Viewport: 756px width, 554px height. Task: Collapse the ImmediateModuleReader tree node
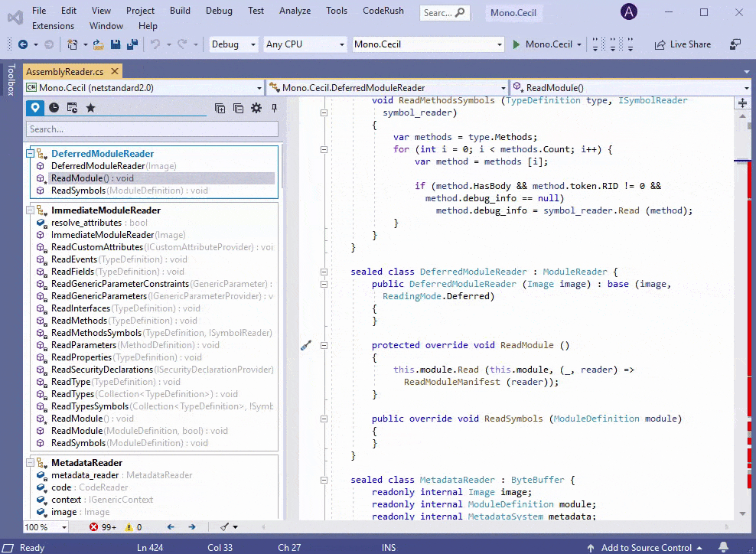tap(30, 210)
